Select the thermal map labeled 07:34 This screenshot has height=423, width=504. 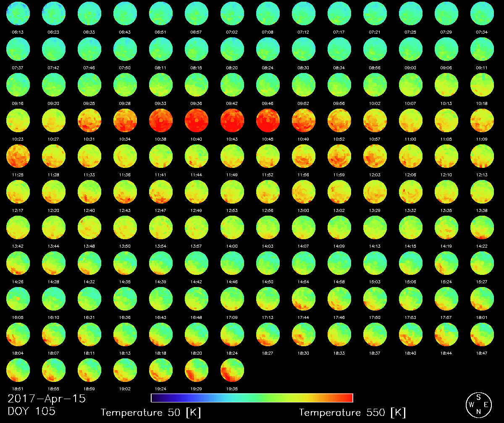[482, 13]
